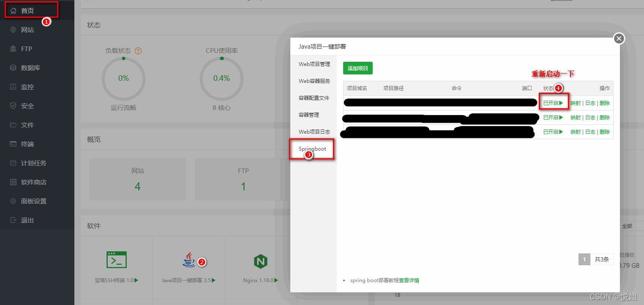644x305 pixels.
Task: Click the 项目域名 column header
Action: 357,88
